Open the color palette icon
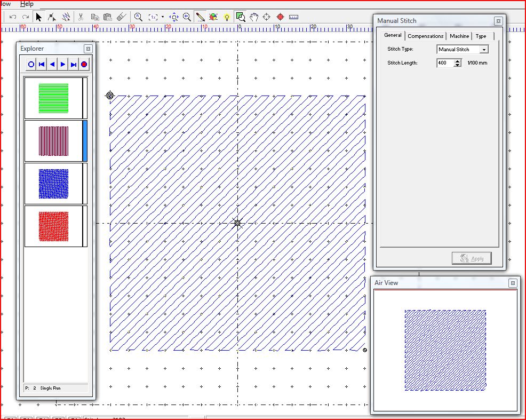Screen dimensions: 526x420 tap(213, 17)
